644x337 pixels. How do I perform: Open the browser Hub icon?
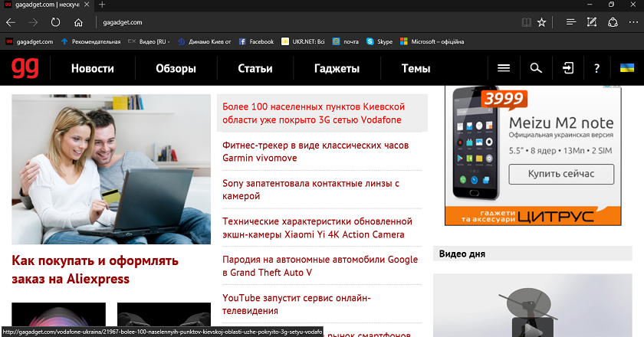point(570,22)
